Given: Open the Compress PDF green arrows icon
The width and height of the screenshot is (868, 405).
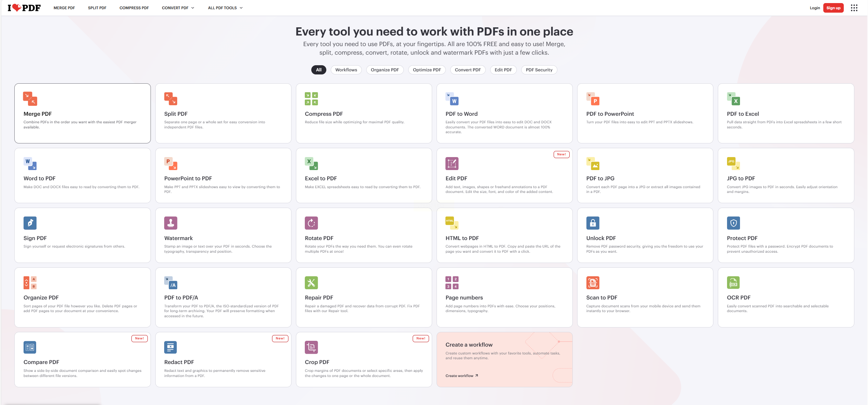Looking at the screenshot, I should pyautogui.click(x=311, y=99).
